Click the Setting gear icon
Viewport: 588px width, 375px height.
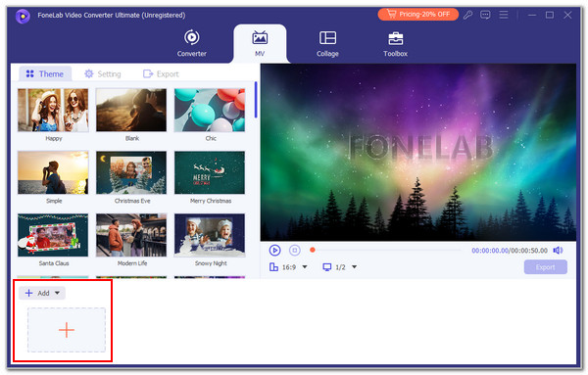(89, 73)
